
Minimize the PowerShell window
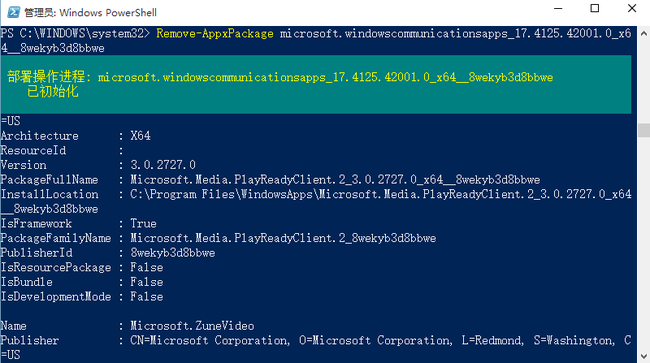(558, 8)
